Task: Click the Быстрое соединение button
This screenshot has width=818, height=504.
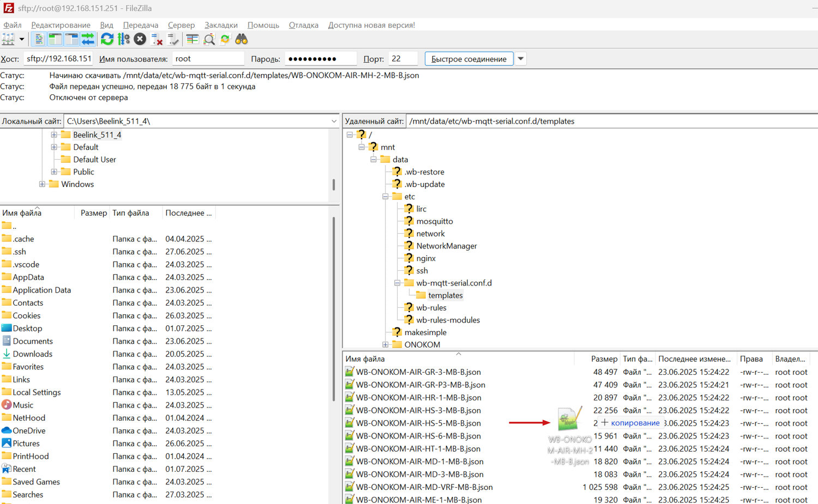Action: coord(469,59)
